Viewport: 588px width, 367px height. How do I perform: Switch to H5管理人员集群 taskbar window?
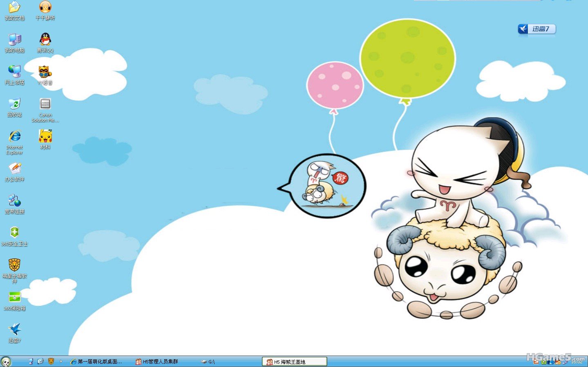pyautogui.click(x=157, y=362)
